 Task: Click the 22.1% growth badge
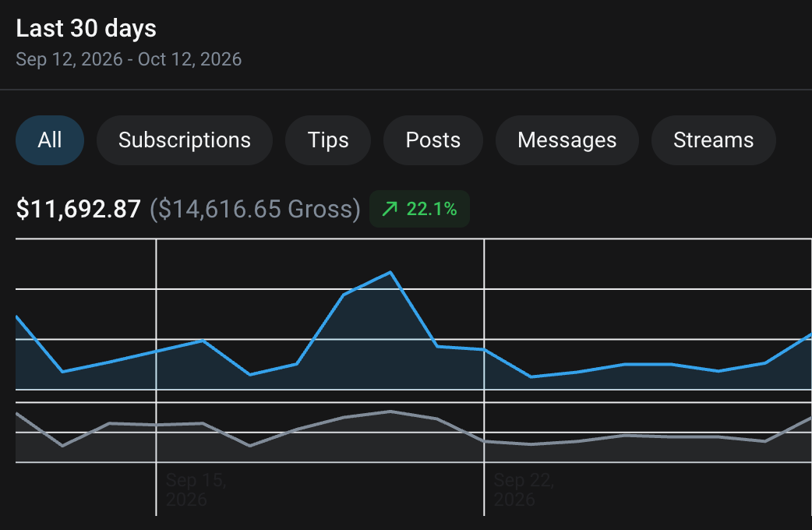419,209
